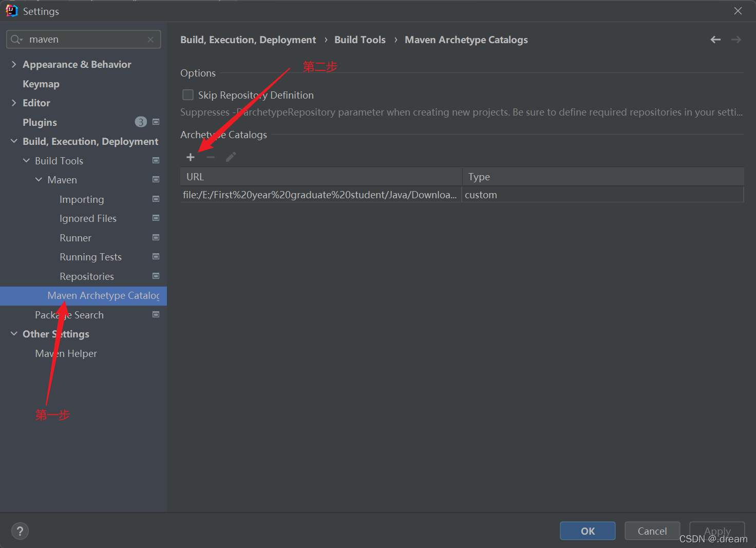Enable Skip Repository Definition checkbox
Screen dimensions: 756x548
click(188, 95)
